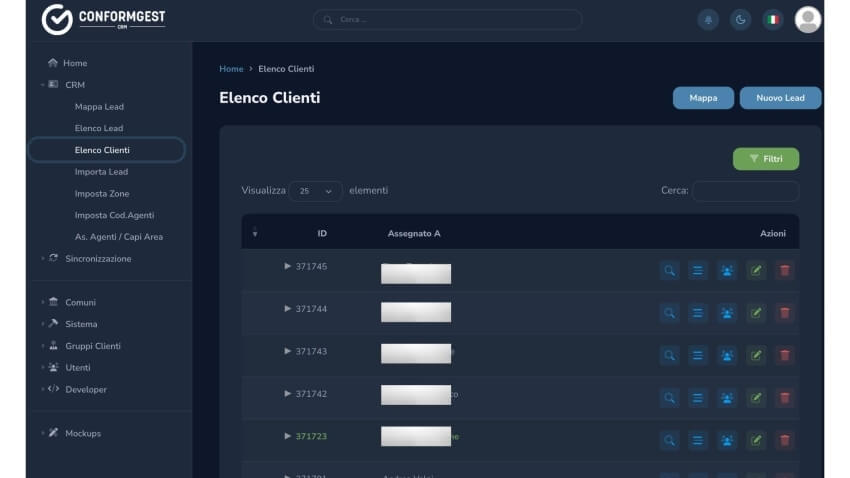Open users icon for client 371745
This screenshot has width=850, height=478.
tap(727, 270)
